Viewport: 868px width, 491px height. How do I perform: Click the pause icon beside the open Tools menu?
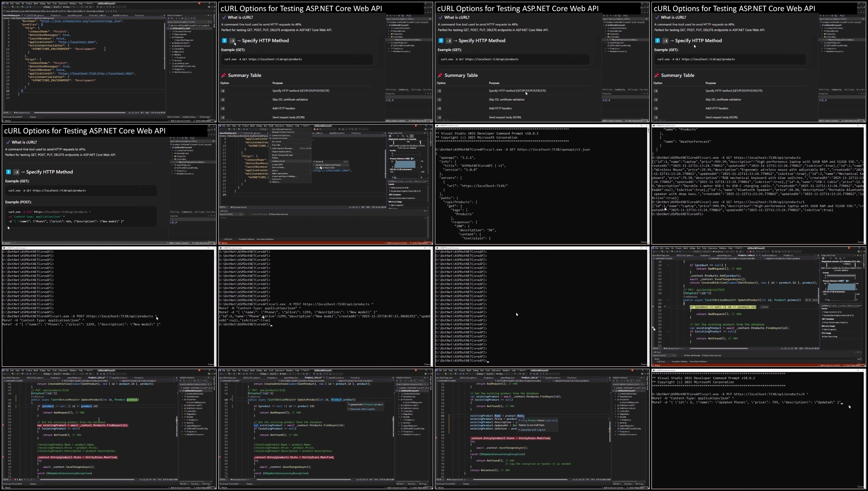pos(314,129)
